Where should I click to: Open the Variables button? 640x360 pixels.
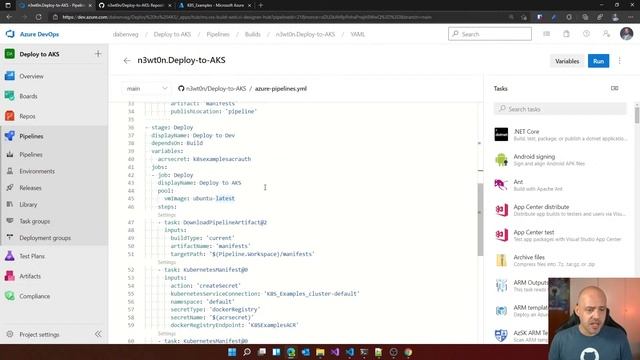(x=567, y=61)
